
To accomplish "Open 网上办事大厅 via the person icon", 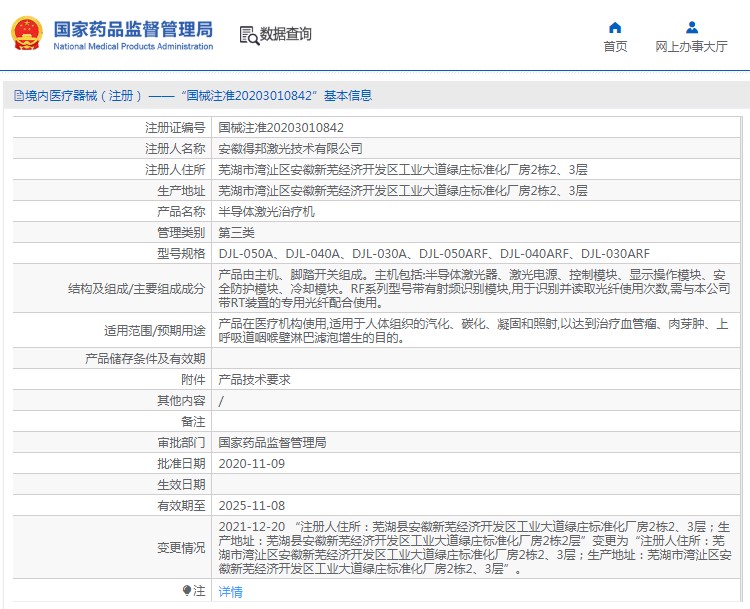I will (x=692, y=27).
